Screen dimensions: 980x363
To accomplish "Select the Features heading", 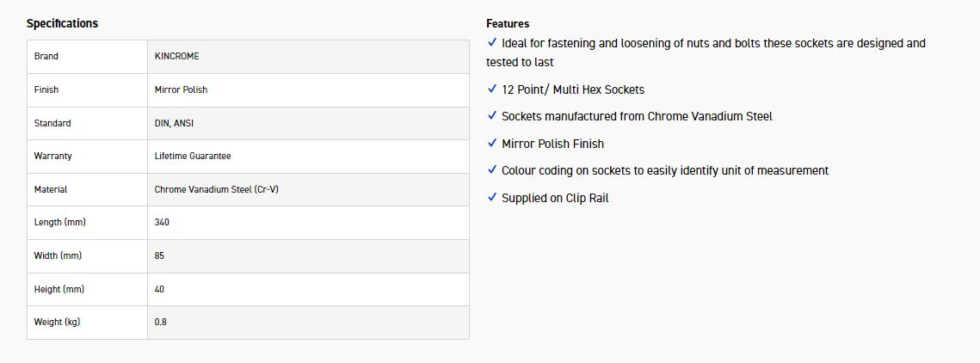I will [x=508, y=23].
